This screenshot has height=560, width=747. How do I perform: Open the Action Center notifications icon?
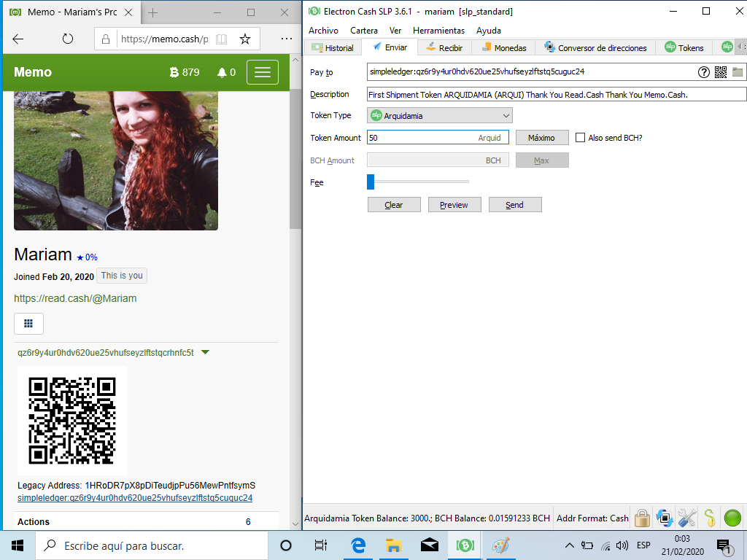click(724, 547)
